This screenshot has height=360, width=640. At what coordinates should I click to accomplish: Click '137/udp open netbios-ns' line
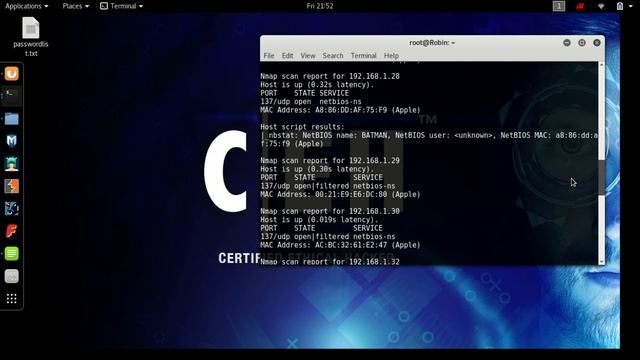(x=311, y=102)
